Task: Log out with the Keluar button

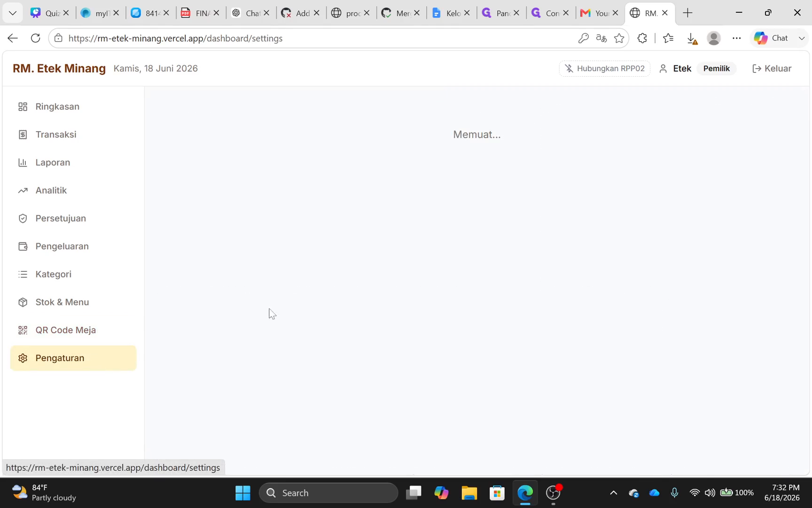Action: coord(772,69)
